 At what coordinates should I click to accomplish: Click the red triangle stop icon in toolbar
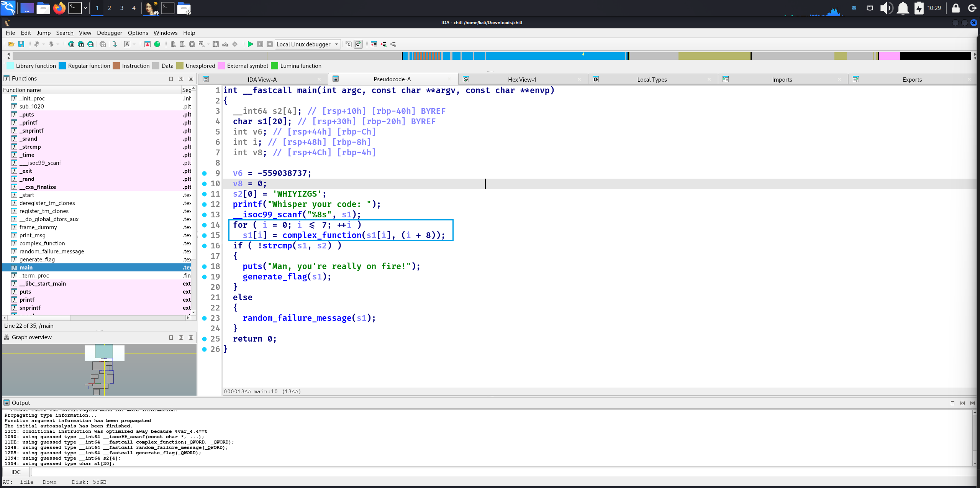tap(147, 44)
